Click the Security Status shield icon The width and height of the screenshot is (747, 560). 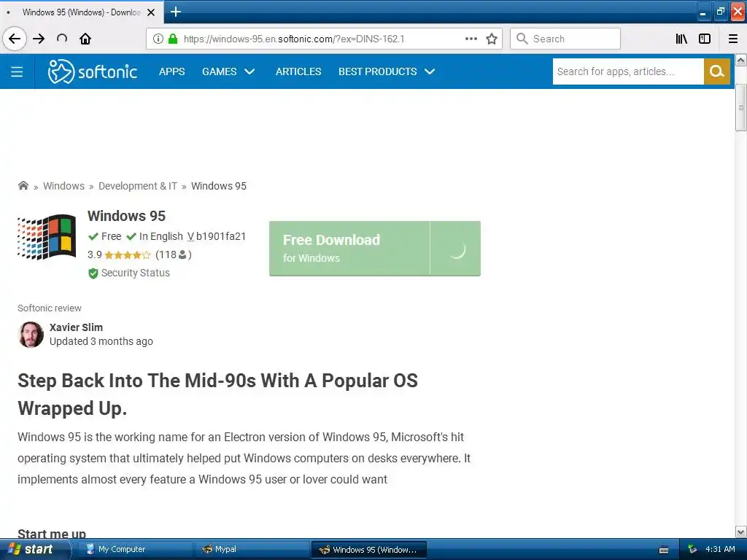(x=93, y=273)
